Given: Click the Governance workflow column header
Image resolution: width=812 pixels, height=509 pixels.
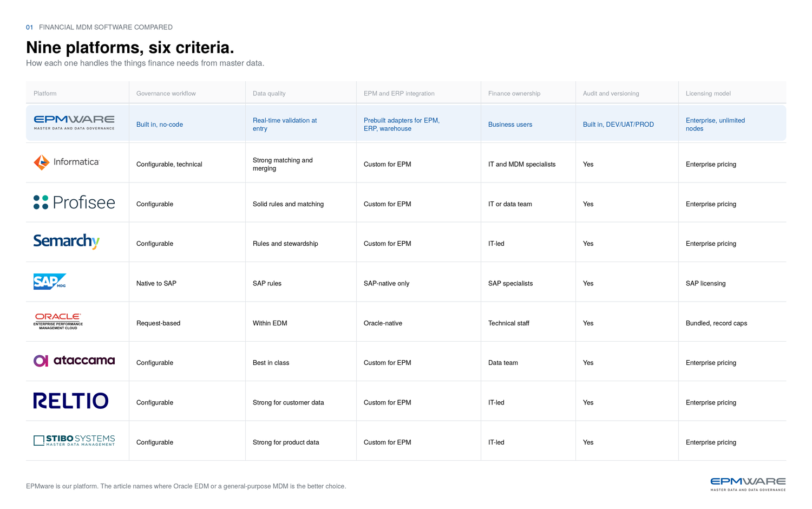Looking at the screenshot, I should (x=166, y=93).
